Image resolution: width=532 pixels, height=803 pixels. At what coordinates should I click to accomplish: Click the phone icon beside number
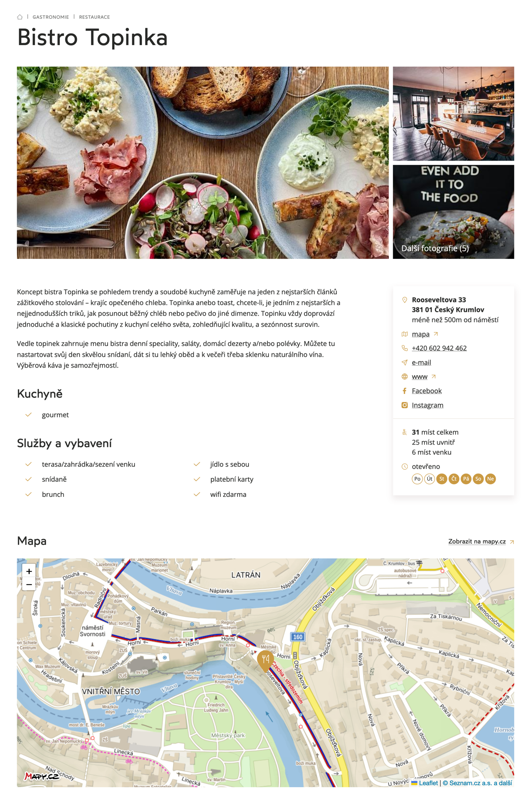click(x=404, y=348)
